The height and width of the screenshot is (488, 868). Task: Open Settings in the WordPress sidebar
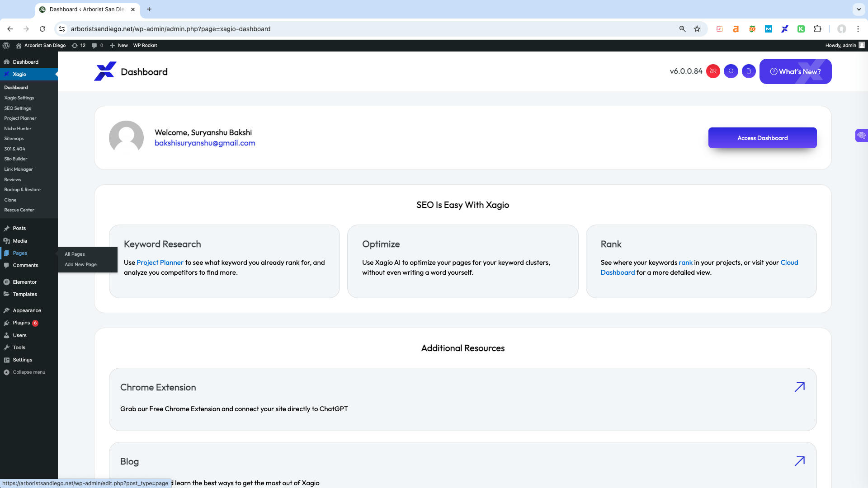click(x=29, y=360)
